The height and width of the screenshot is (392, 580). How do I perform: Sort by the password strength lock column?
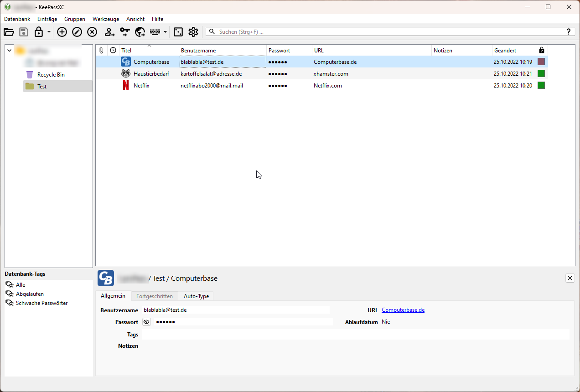click(x=542, y=51)
